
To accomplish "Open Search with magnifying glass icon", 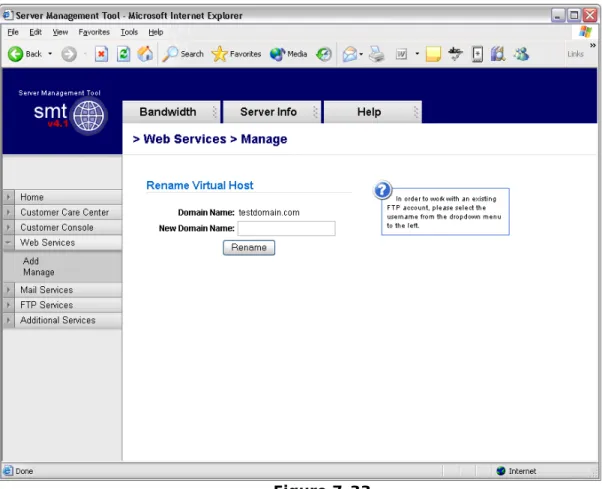I will pyautogui.click(x=183, y=54).
